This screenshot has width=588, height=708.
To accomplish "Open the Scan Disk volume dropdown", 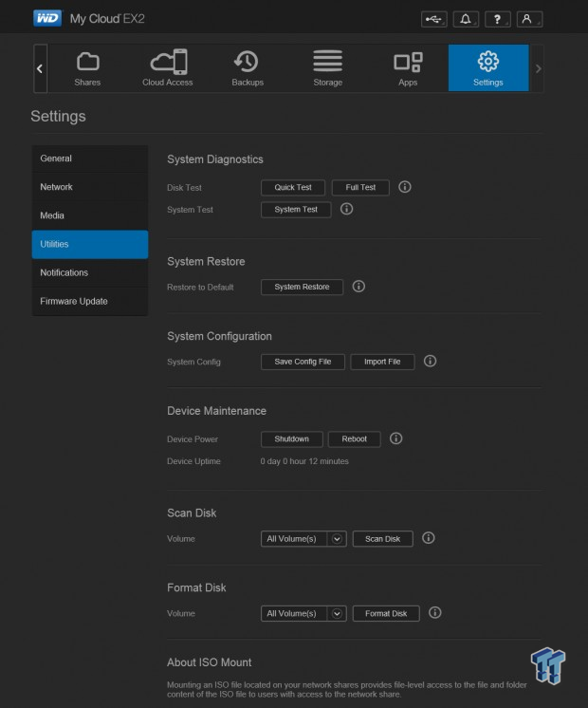I will (303, 539).
